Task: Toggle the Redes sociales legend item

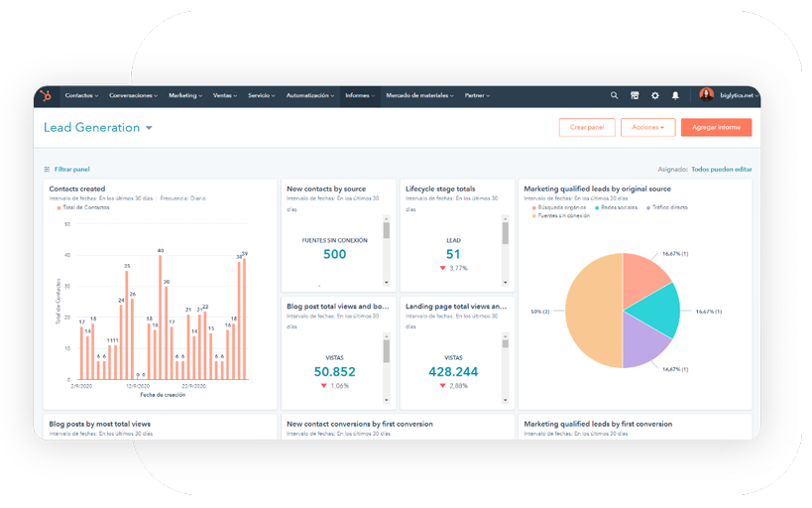Action: click(x=621, y=207)
